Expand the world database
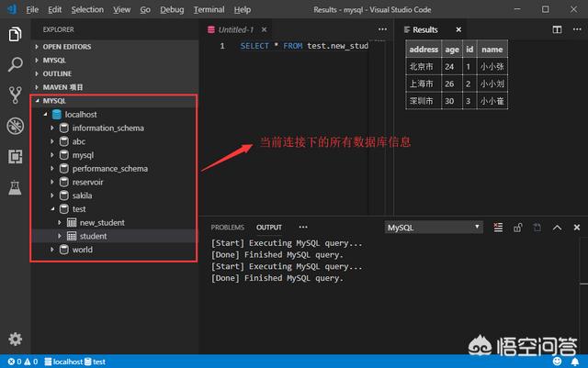 (52, 250)
